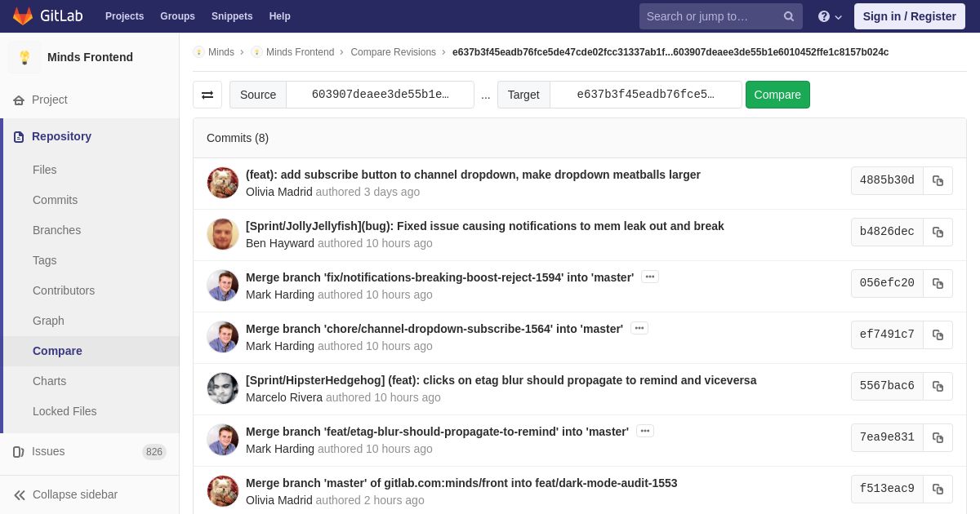The width and height of the screenshot is (980, 514).
Task: Copy commit SHA b4826dec
Action: tap(938, 232)
